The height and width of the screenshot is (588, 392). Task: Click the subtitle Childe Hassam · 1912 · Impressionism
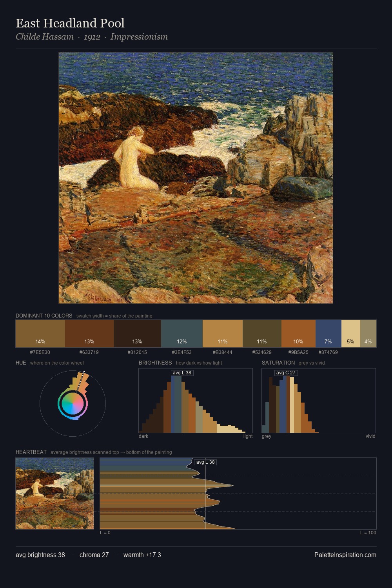coord(92,37)
